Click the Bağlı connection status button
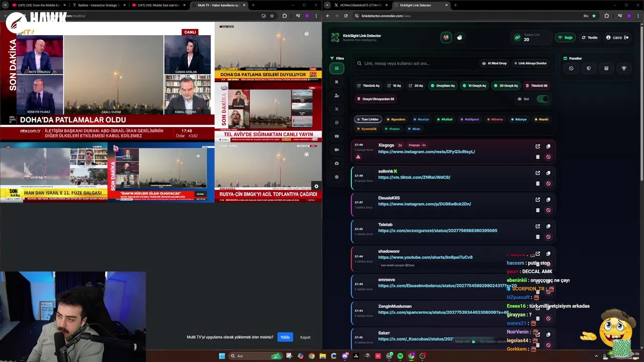The image size is (644, 362). tap(566, 38)
